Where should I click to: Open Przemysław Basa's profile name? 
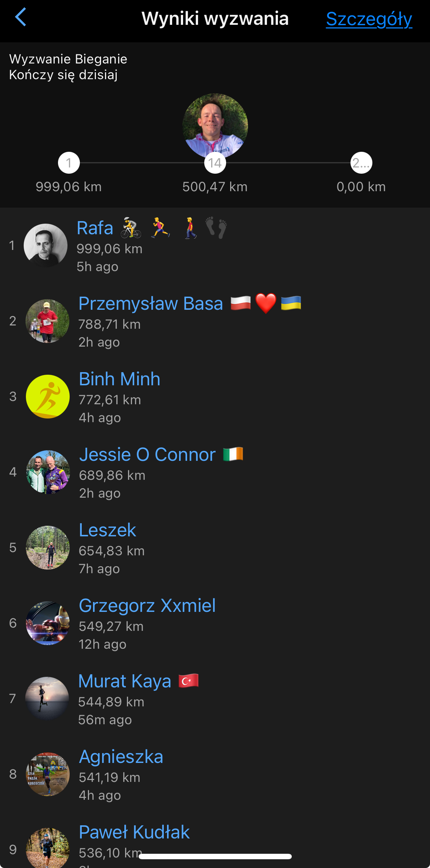[x=151, y=304]
